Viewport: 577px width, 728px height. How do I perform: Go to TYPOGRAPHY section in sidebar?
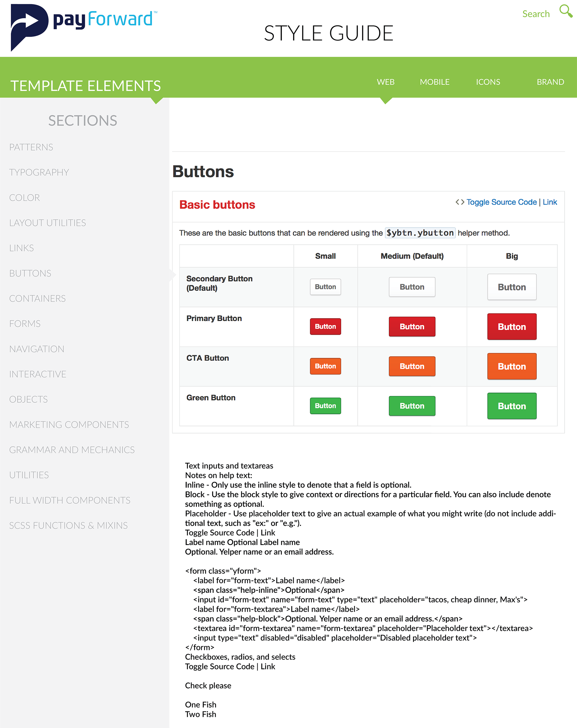(39, 173)
